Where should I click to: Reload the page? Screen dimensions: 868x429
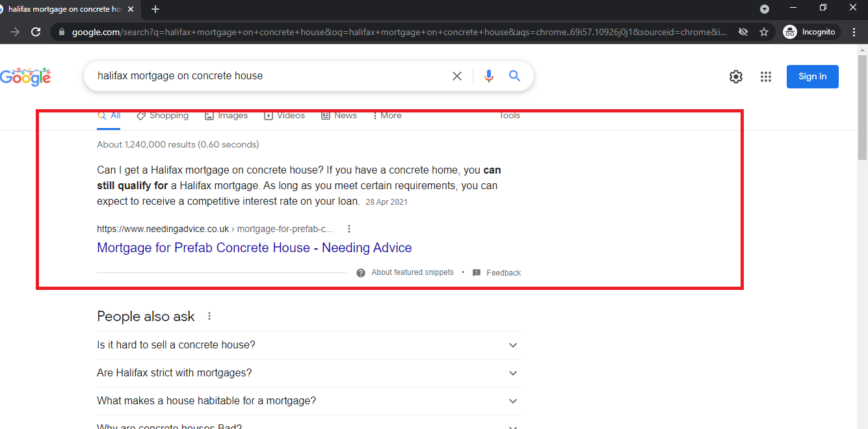[36, 32]
